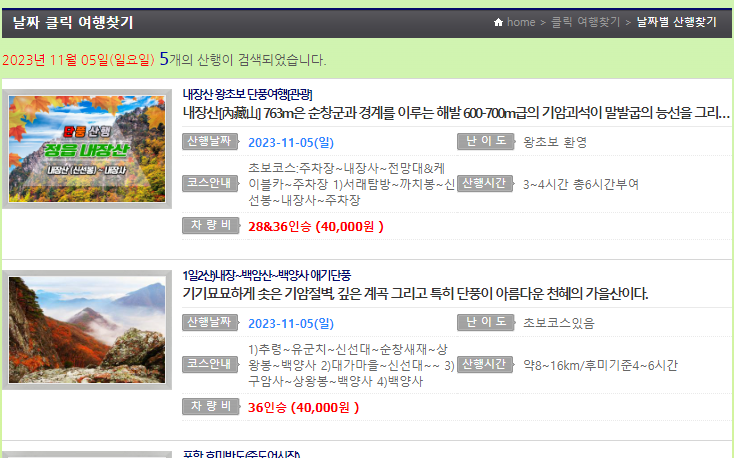Click 기기묘묘하게 솟은 기암절벽 description text
Screen dimensions: 734x458
pyautogui.click(x=415, y=294)
